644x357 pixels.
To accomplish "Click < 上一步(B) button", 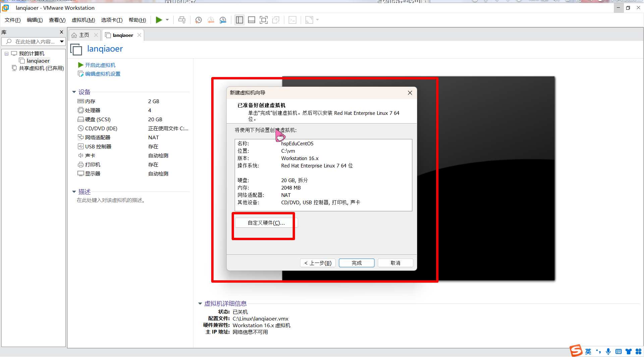I will click(318, 263).
